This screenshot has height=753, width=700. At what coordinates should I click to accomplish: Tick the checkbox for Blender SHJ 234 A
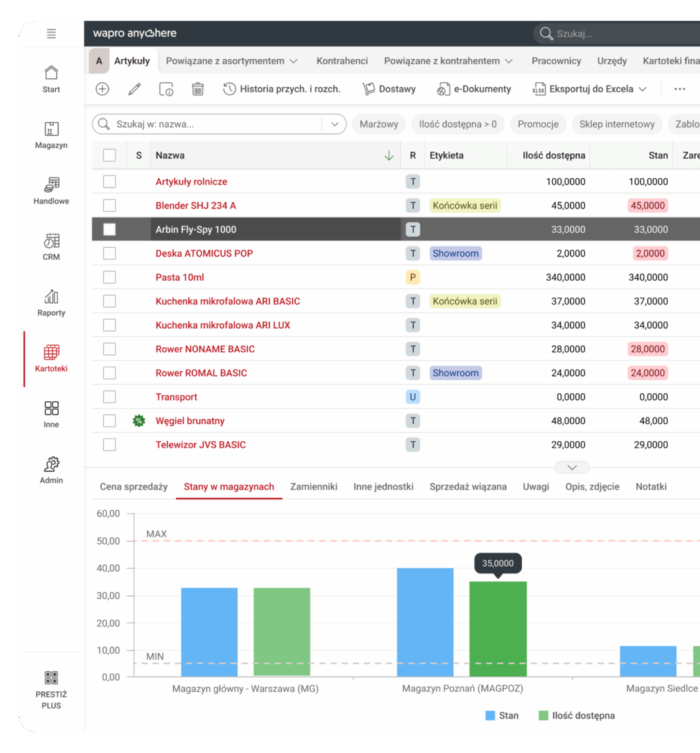coord(110,206)
